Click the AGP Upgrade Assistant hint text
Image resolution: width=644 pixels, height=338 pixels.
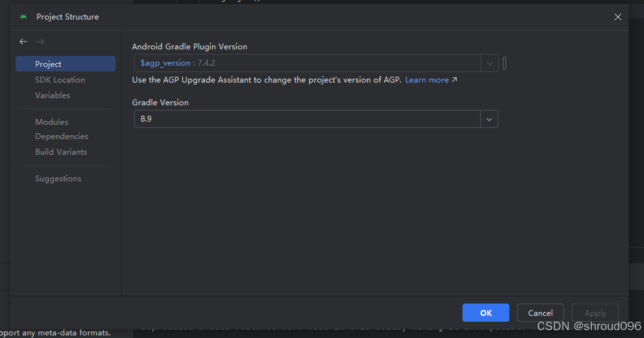267,80
